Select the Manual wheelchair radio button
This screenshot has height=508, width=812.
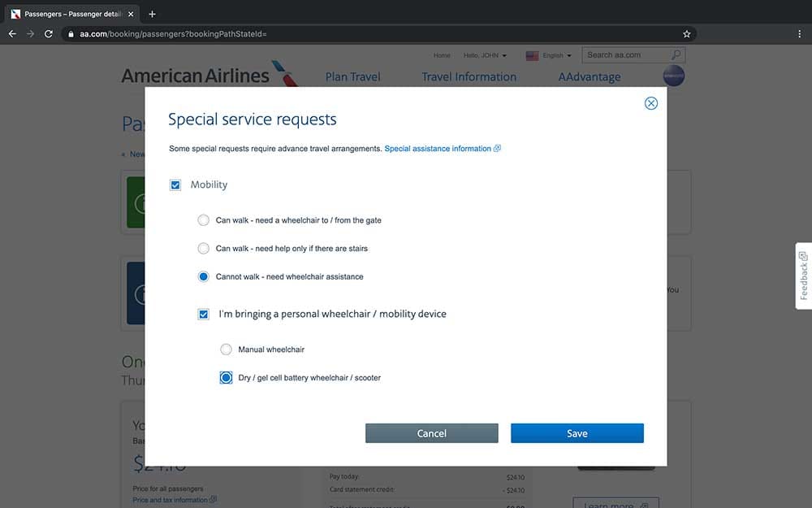[x=226, y=349]
